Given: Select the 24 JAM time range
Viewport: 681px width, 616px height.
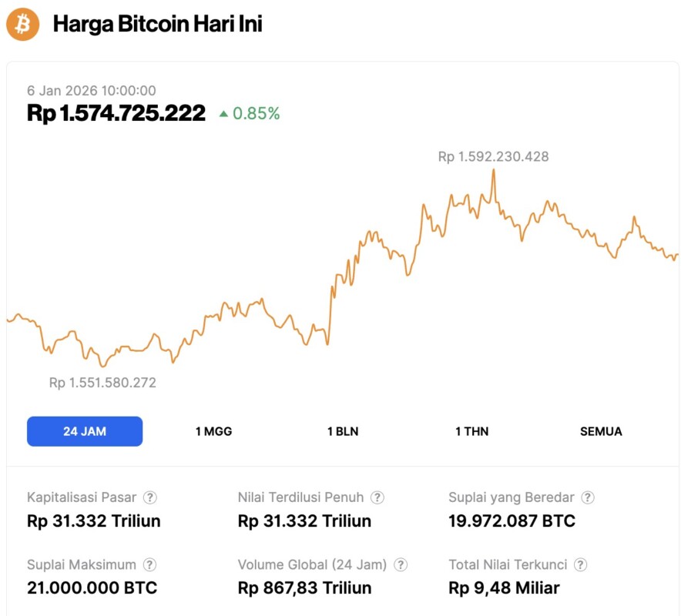Looking at the screenshot, I should pos(85,431).
